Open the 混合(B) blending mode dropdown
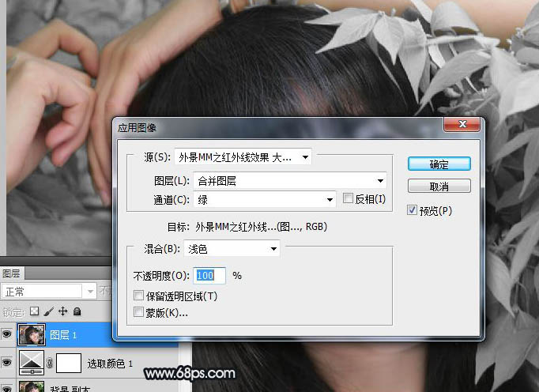 (x=232, y=249)
